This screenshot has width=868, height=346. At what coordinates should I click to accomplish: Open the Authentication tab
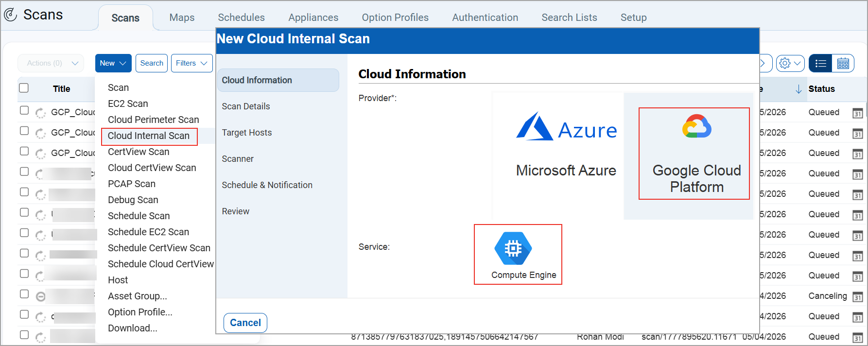pos(485,17)
